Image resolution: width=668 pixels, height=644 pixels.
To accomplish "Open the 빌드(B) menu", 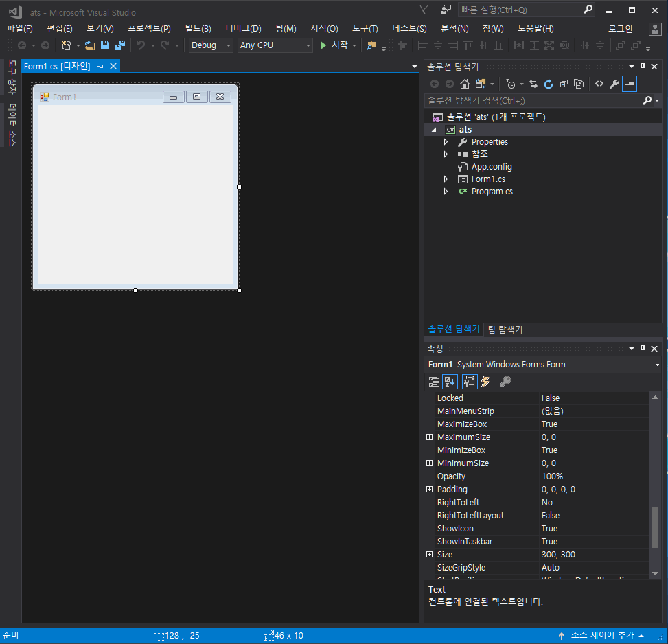I will [198, 28].
